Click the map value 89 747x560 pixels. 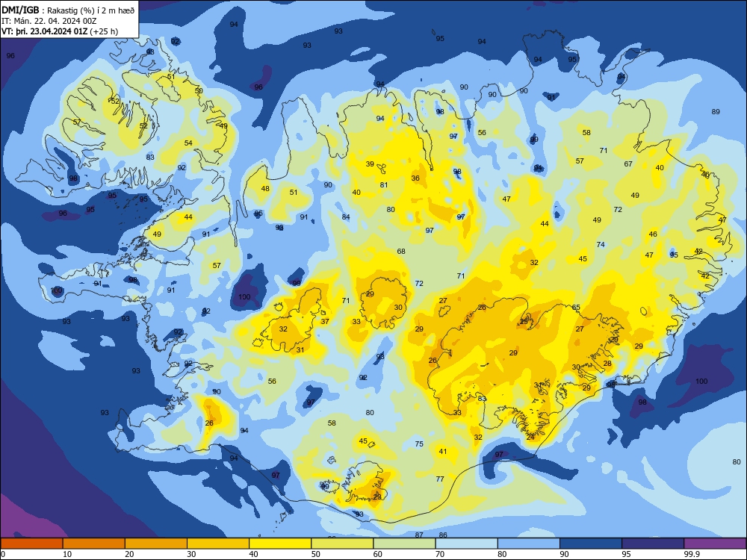716,111
